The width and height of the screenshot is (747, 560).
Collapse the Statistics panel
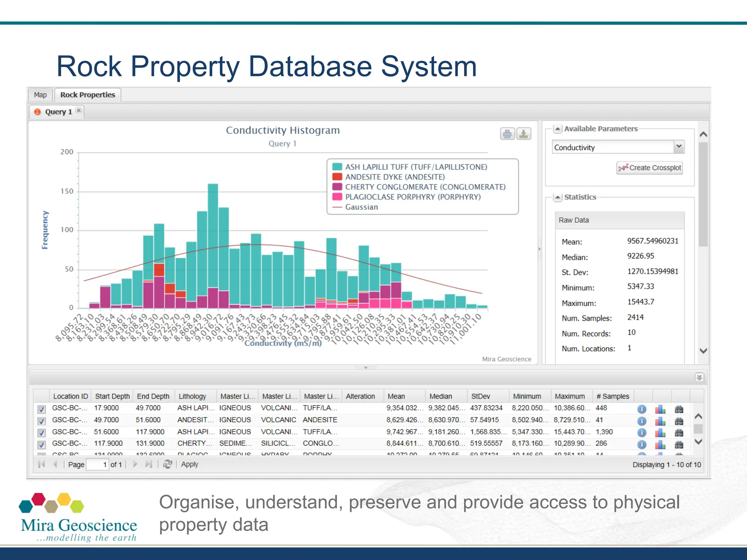tap(557, 197)
